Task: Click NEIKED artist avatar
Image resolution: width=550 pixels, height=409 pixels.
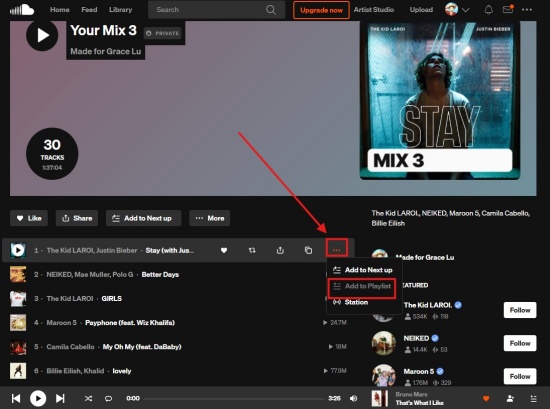Action: click(384, 343)
